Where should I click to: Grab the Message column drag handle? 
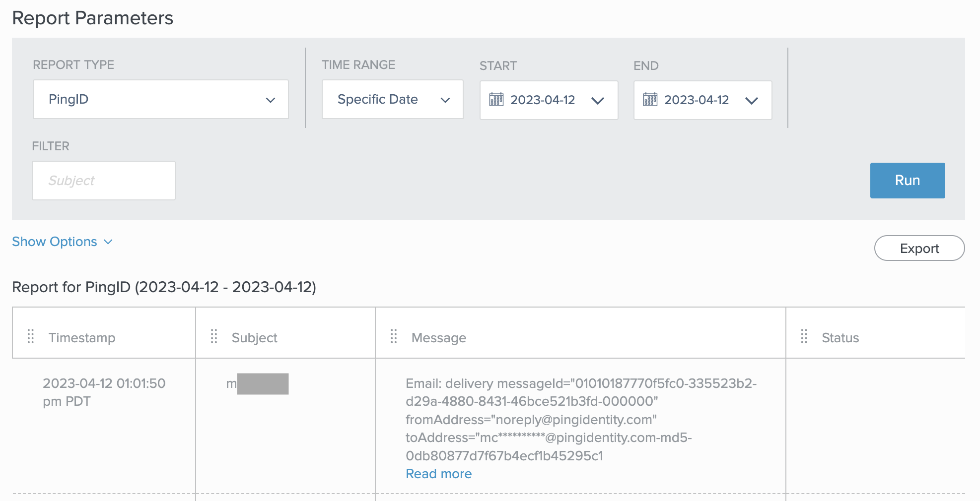pos(394,336)
